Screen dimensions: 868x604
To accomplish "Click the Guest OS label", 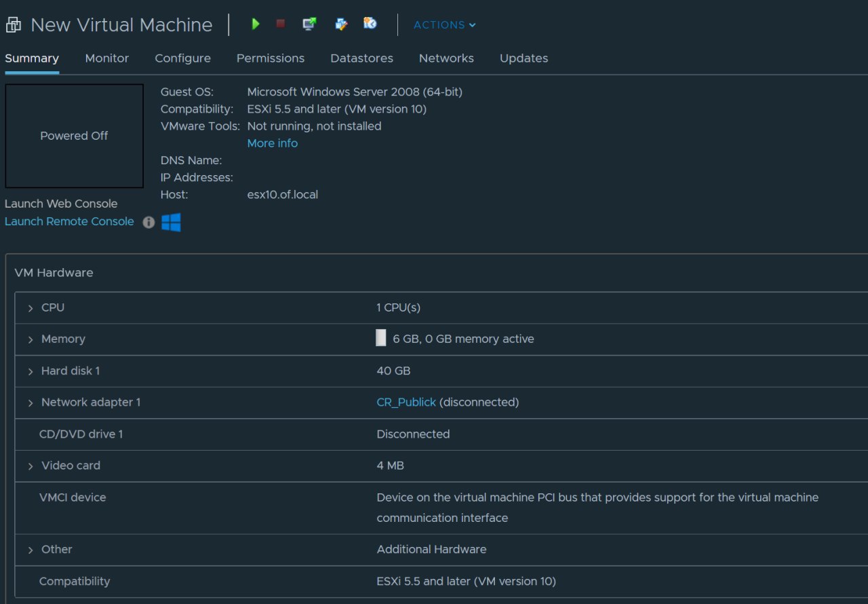I will pos(187,92).
